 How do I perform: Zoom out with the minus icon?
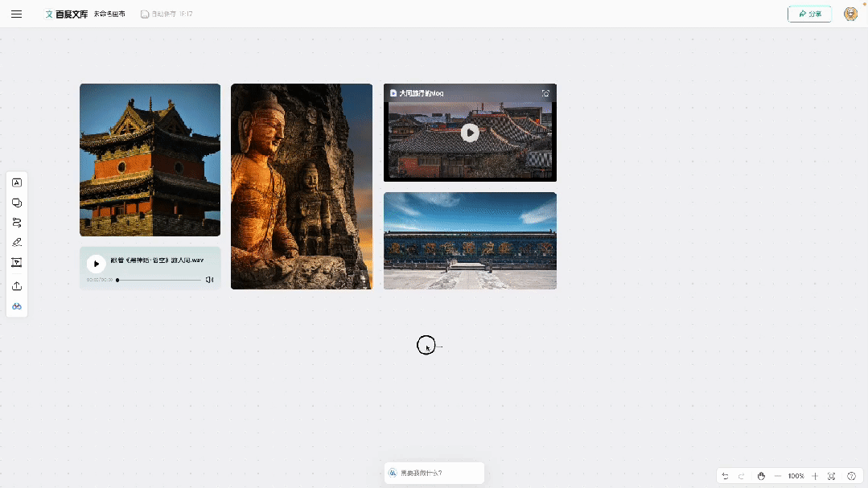[778, 476]
